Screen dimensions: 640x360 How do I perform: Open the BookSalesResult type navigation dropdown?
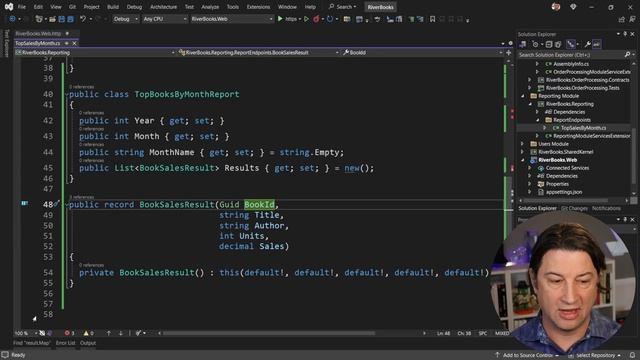click(x=259, y=52)
